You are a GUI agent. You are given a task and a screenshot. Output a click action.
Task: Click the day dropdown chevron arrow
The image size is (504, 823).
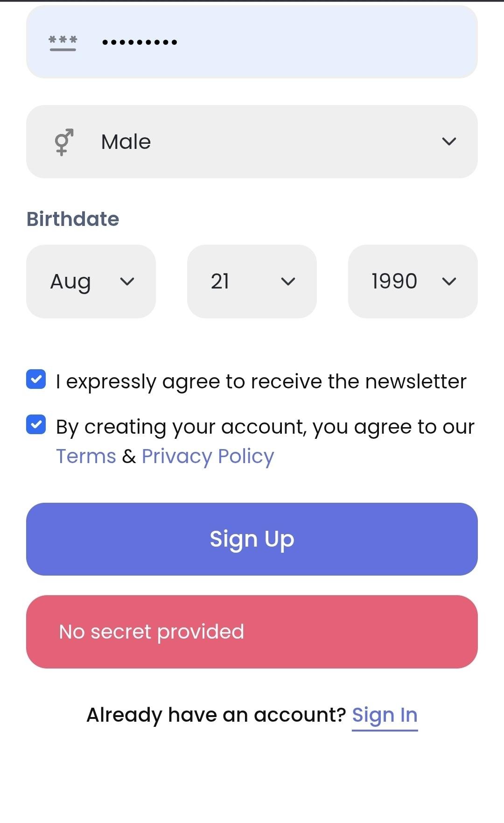(x=288, y=281)
